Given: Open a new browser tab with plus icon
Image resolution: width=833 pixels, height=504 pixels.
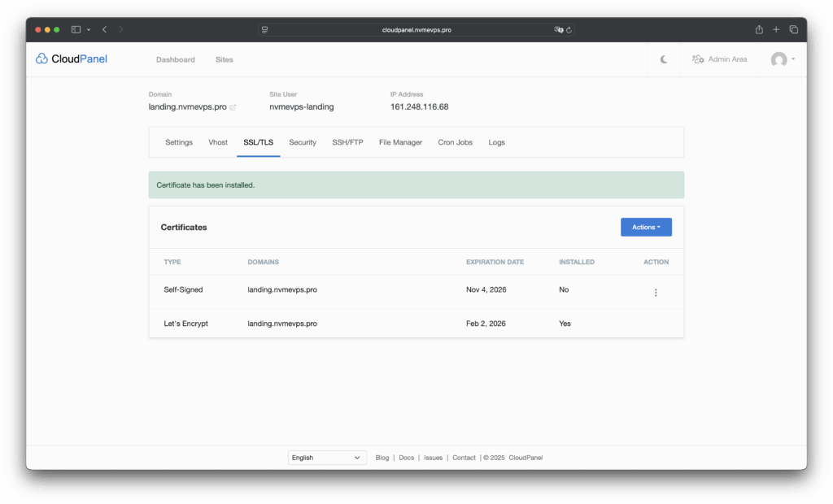Looking at the screenshot, I should [776, 29].
